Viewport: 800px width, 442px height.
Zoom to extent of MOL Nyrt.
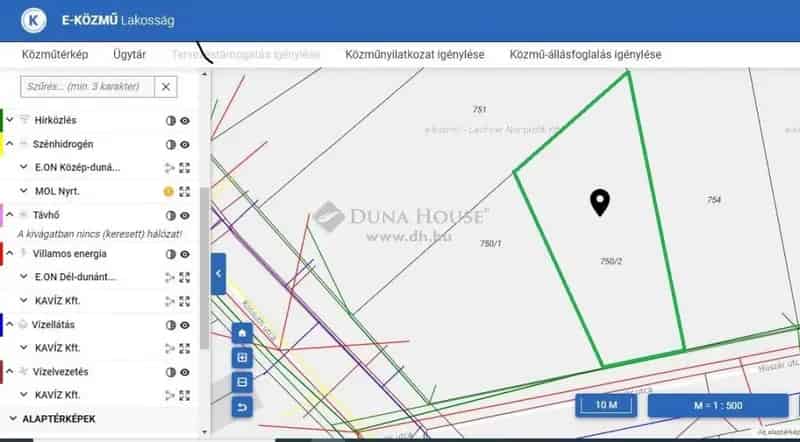pyautogui.click(x=185, y=191)
